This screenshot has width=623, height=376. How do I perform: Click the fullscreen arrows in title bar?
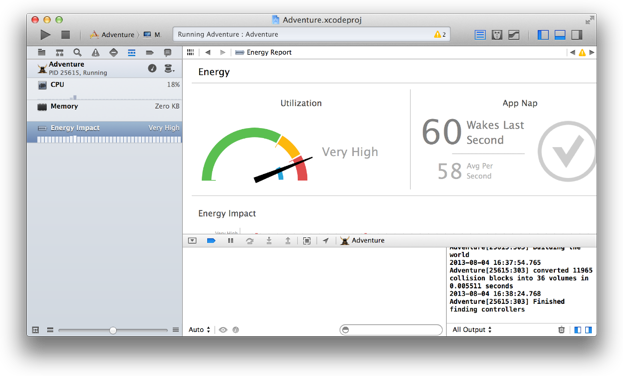[x=590, y=19]
